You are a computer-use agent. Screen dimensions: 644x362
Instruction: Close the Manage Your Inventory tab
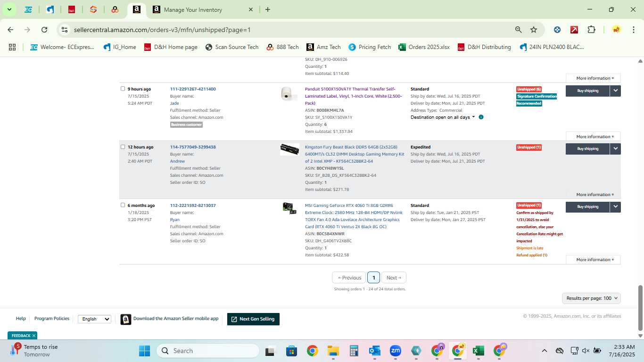[251, 9]
